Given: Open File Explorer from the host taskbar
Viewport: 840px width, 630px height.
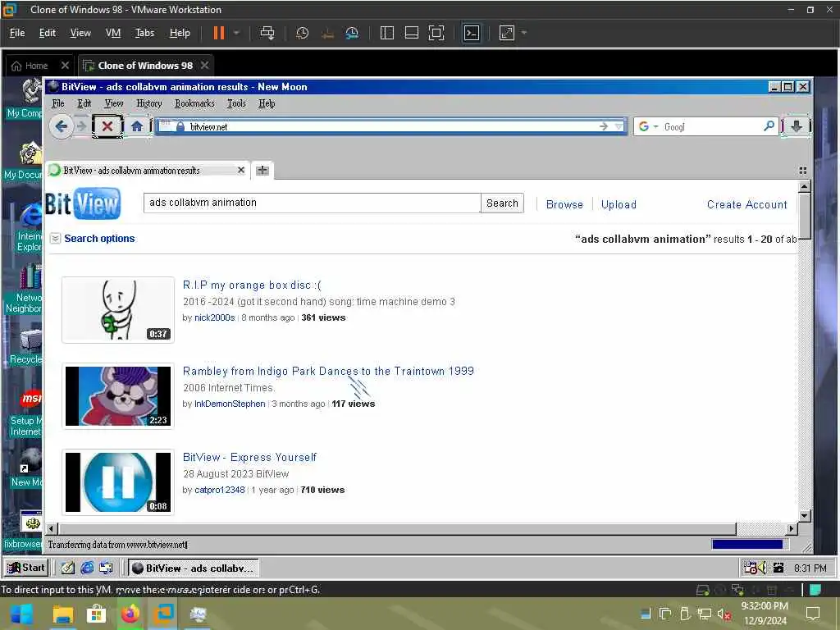Looking at the screenshot, I should (x=62, y=614).
